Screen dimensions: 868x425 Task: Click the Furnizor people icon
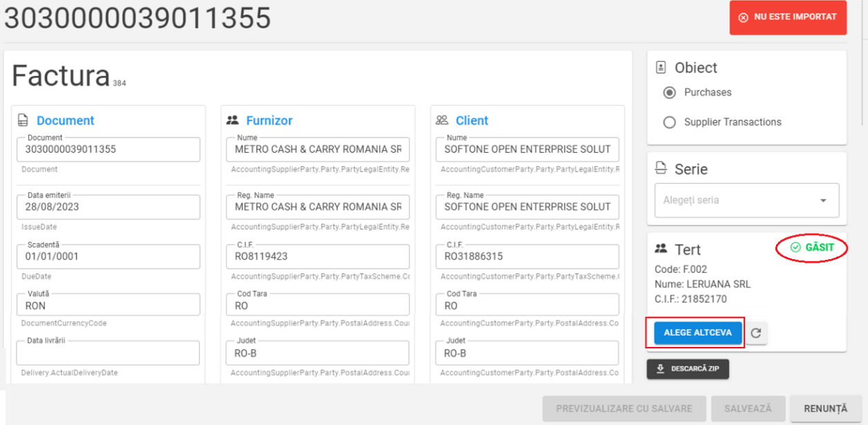click(232, 120)
